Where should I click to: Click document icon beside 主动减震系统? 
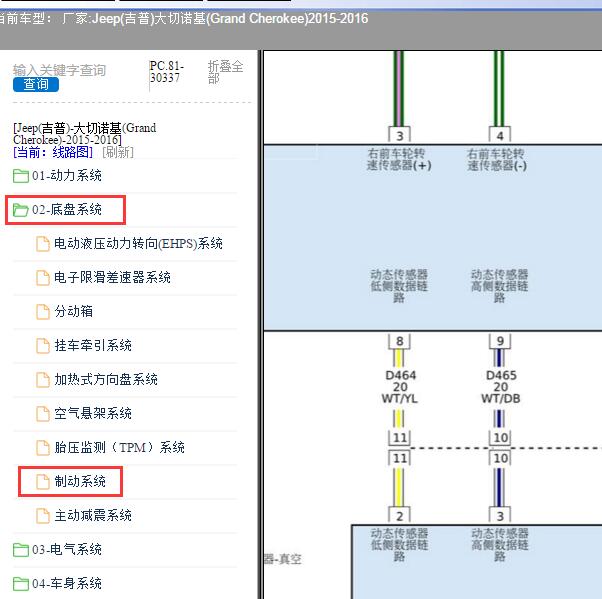tap(43, 516)
